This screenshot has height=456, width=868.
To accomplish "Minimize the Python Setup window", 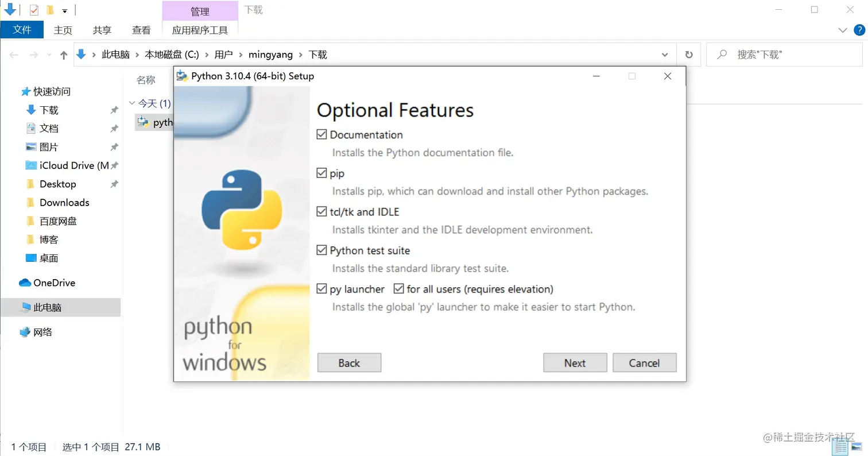I will [x=597, y=76].
